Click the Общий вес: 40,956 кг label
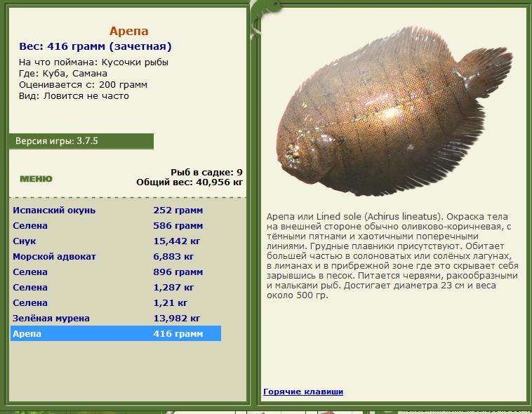532x414 pixels. pyautogui.click(x=189, y=182)
